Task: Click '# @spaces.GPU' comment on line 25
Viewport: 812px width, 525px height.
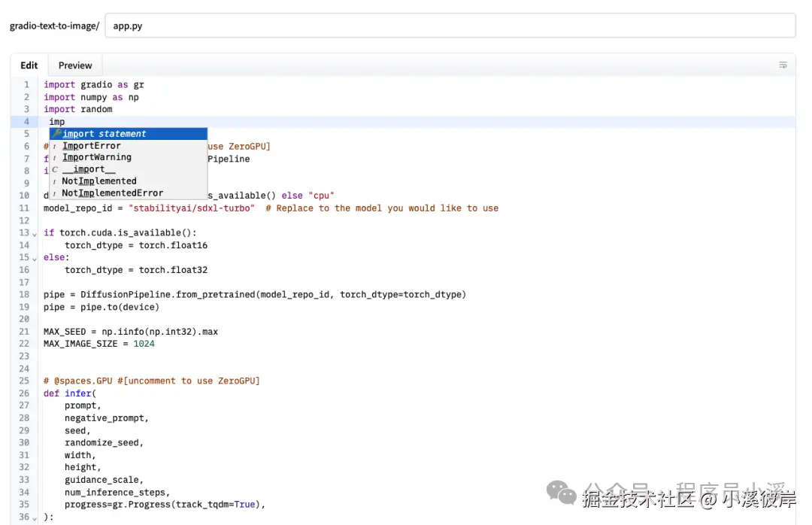Action: [152, 381]
